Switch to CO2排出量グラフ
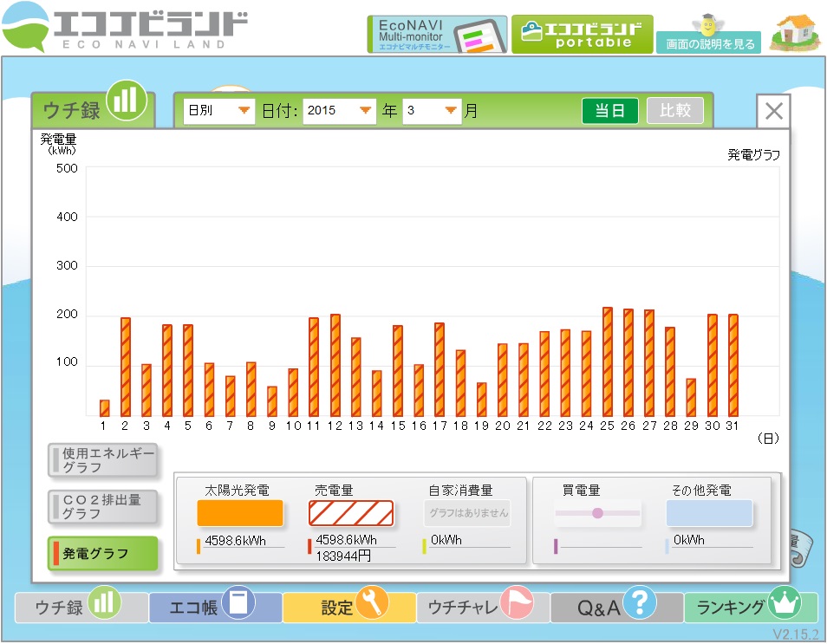The width and height of the screenshot is (827, 644). coord(103,507)
